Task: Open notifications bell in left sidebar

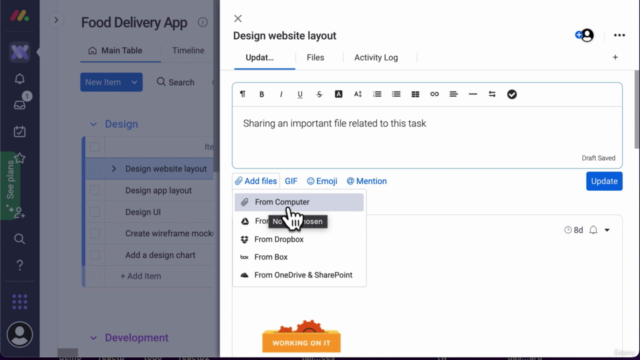Action: pyautogui.click(x=20, y=79)
